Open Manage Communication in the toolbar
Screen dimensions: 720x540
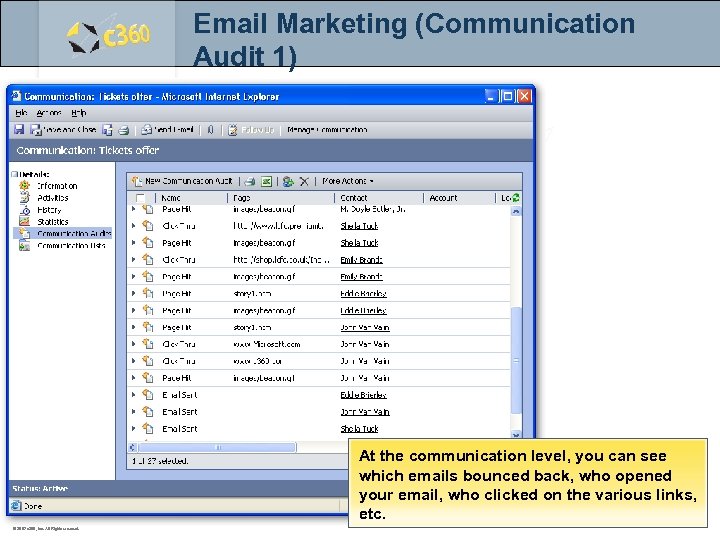point(327,130)
